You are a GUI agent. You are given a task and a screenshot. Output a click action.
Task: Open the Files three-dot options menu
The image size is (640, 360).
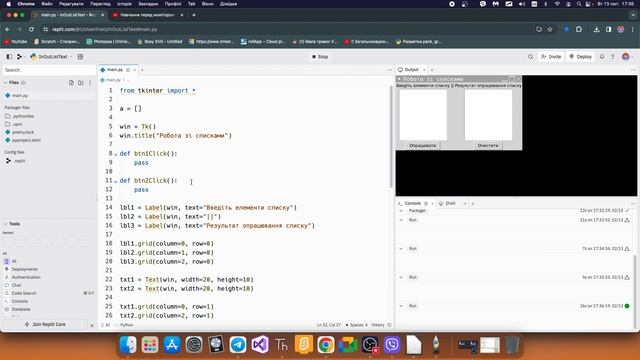click(x=90, y=82)
